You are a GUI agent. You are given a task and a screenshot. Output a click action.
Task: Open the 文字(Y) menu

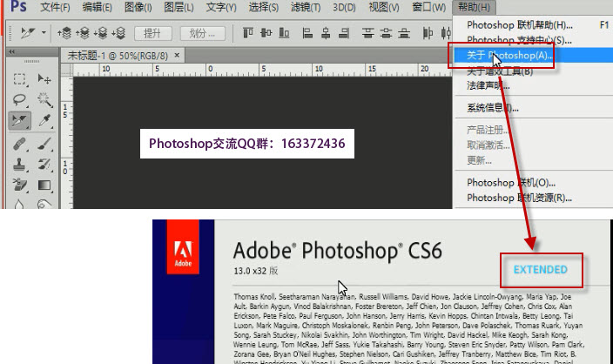point(221,7)
